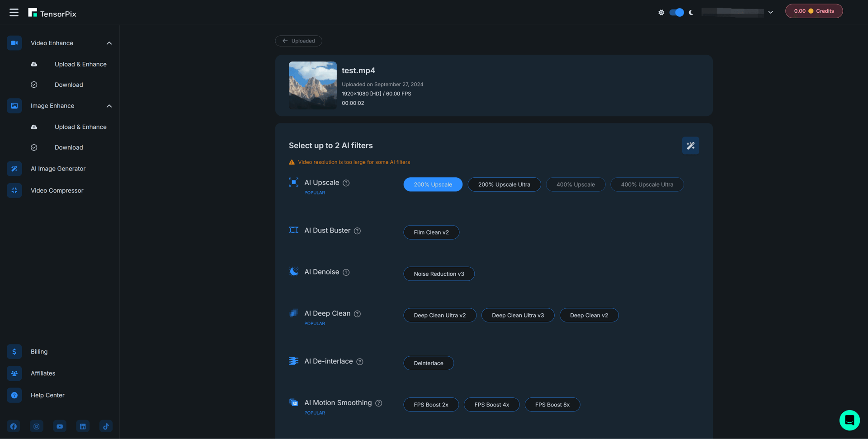Enable the Noise Reduction v3 filter
This screenshot has width=868, height=439.
(439, 274)
